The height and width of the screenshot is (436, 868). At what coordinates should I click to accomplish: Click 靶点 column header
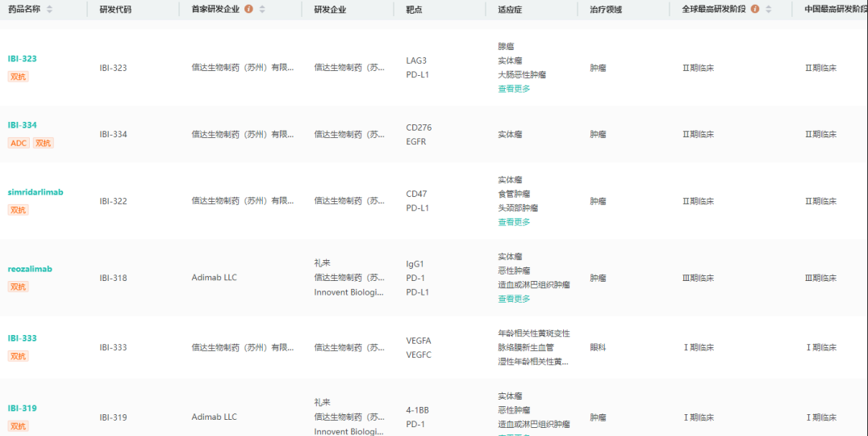pyautogui.click(x=414, y=10)
